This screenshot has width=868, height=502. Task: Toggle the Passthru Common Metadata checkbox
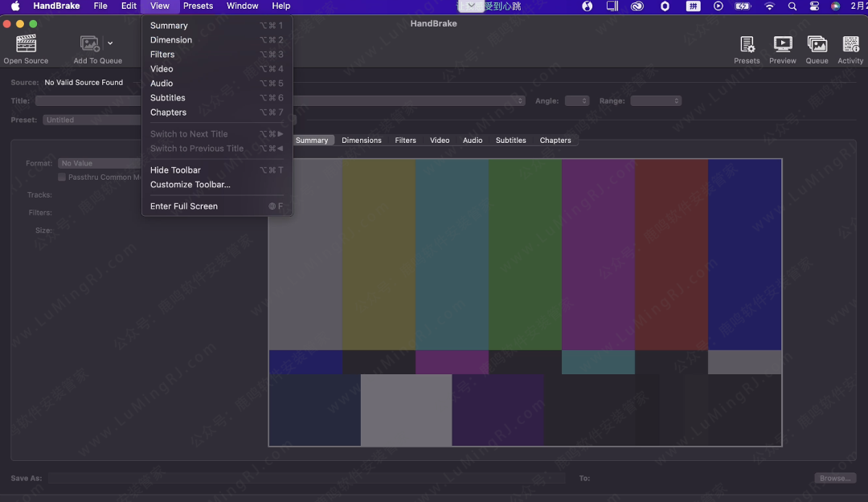pos(62,178)
